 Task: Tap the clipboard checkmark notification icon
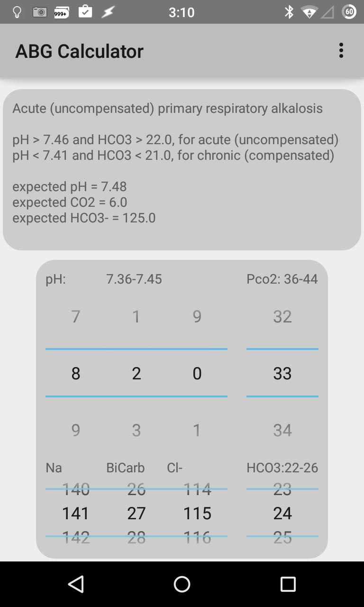(x=85, y=12)
